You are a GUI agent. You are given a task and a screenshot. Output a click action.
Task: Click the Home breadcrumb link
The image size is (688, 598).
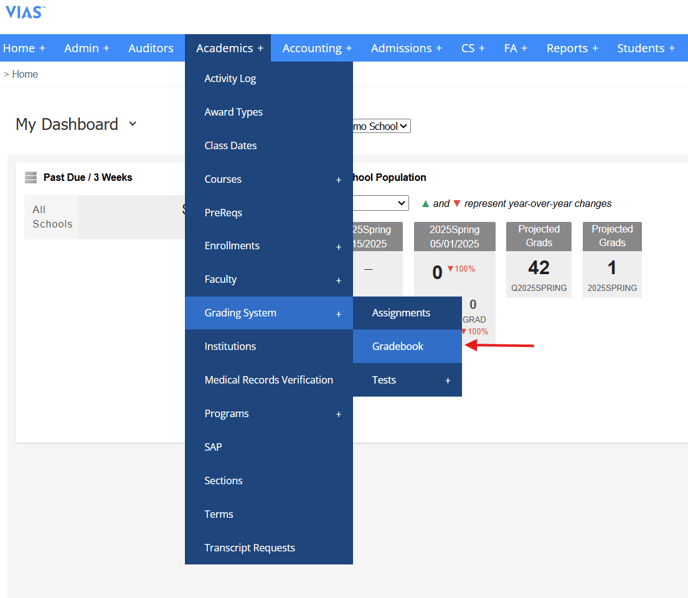[x=25, y=75]
